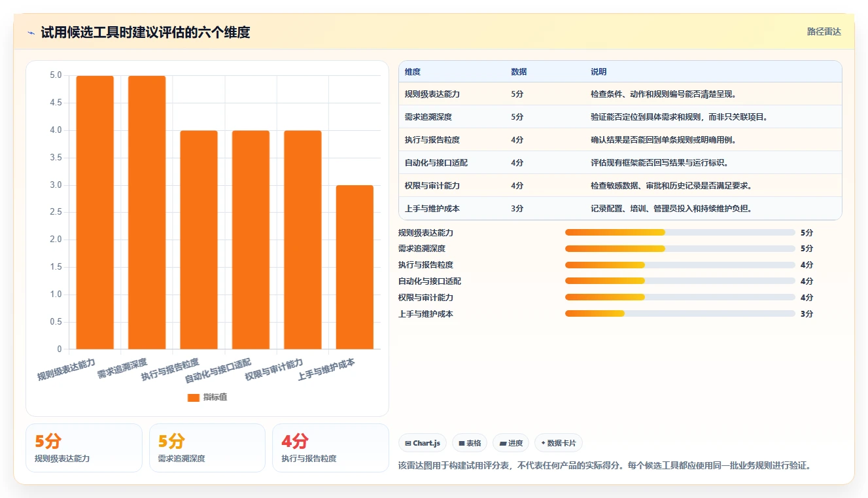Click the 路径雷达 label in header
868x498 pixels.
824,31
